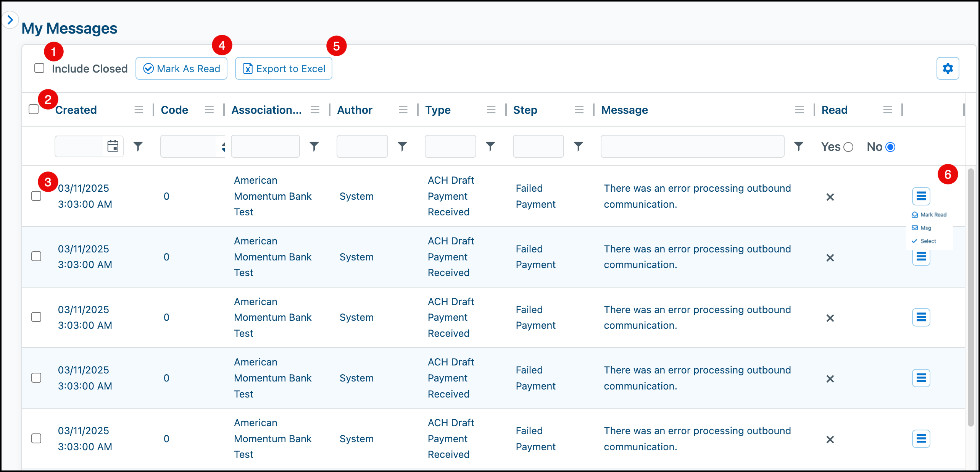Click the Message column menu lines icon
Image resolution: width=980 pixels, height=472 pixels.
click(x=799, y=110)
